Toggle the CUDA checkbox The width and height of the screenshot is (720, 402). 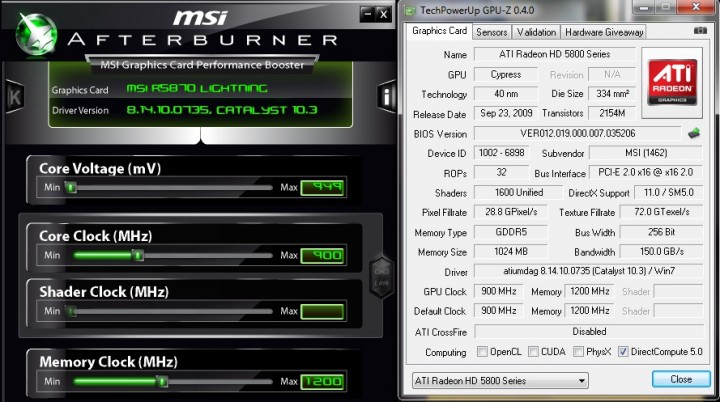pos(533,352)
